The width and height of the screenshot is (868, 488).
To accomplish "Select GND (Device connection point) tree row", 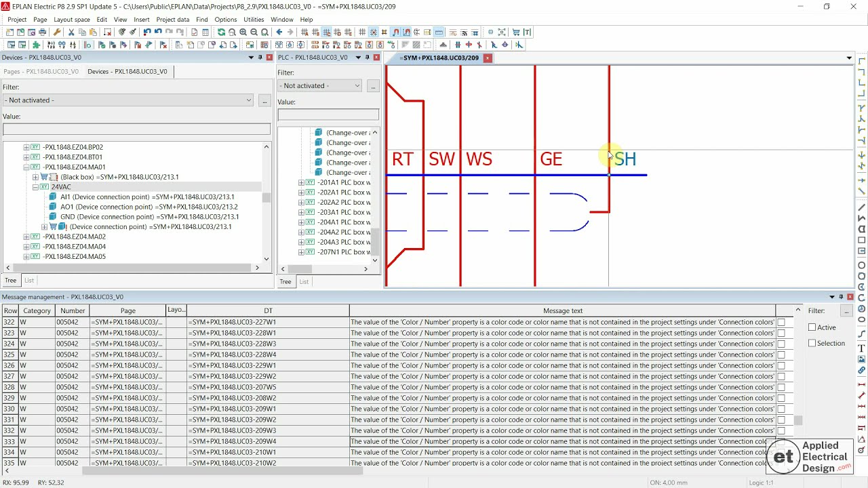I will 149,217.
